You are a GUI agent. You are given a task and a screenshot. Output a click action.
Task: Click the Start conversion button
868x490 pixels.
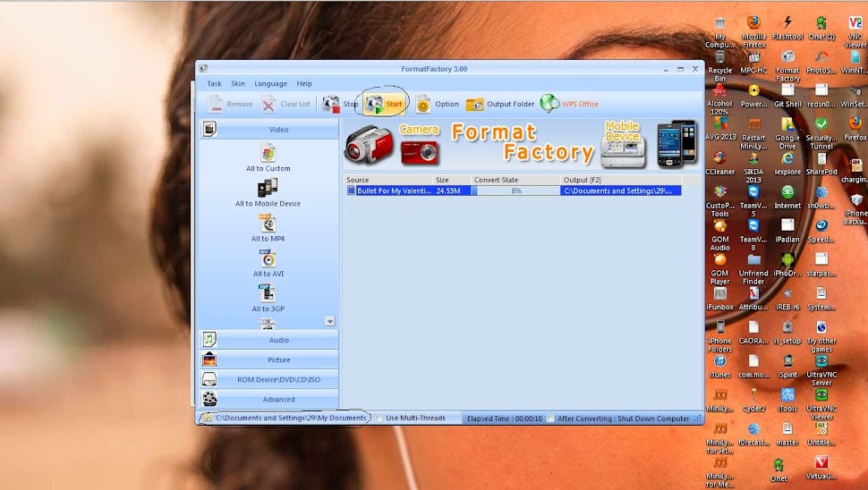[x=384, y=104]
